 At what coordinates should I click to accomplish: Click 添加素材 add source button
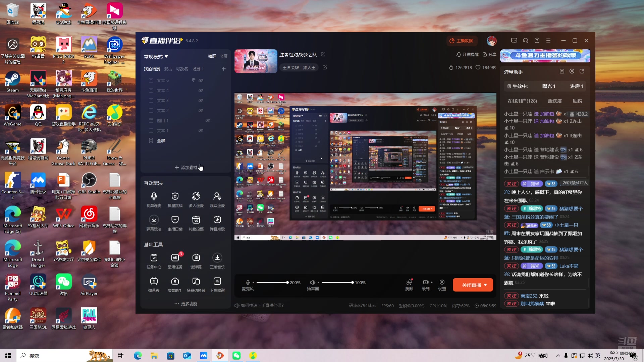point(186,168)
